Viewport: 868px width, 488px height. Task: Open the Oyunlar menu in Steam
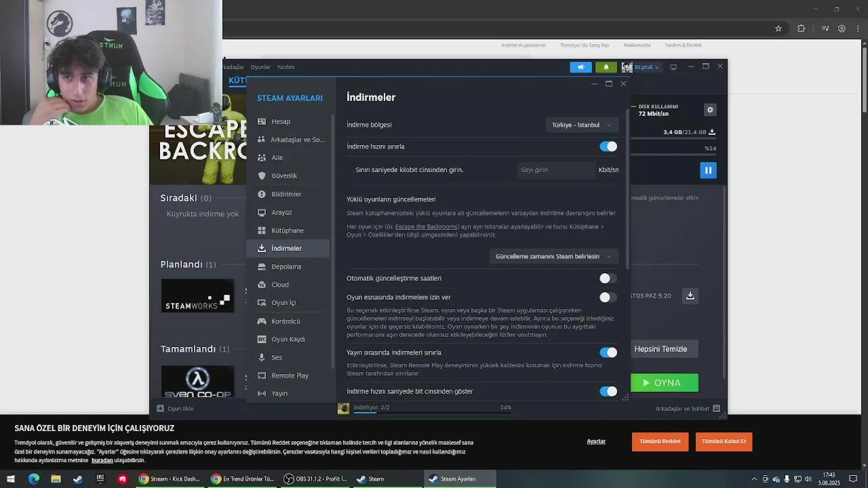coord(260,67)
